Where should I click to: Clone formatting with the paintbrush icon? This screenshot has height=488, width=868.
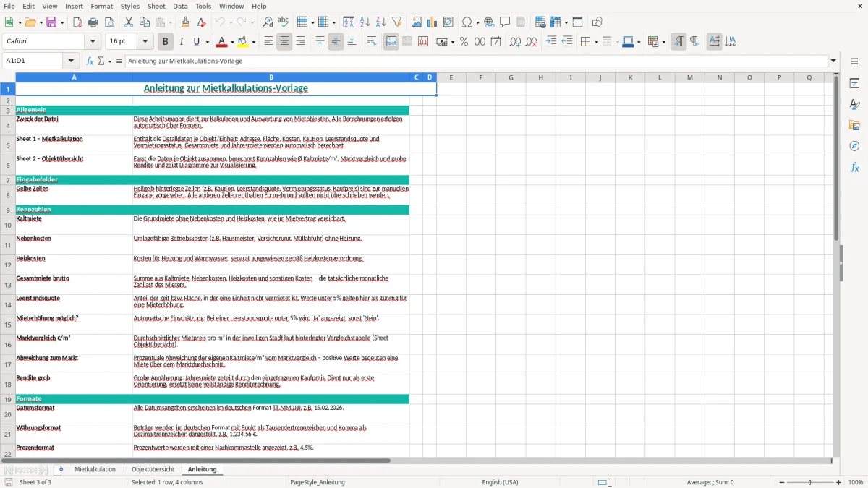(185, 22)
